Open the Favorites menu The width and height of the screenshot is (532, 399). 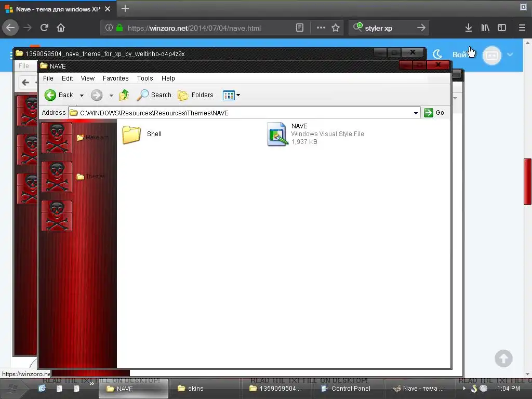116,78
